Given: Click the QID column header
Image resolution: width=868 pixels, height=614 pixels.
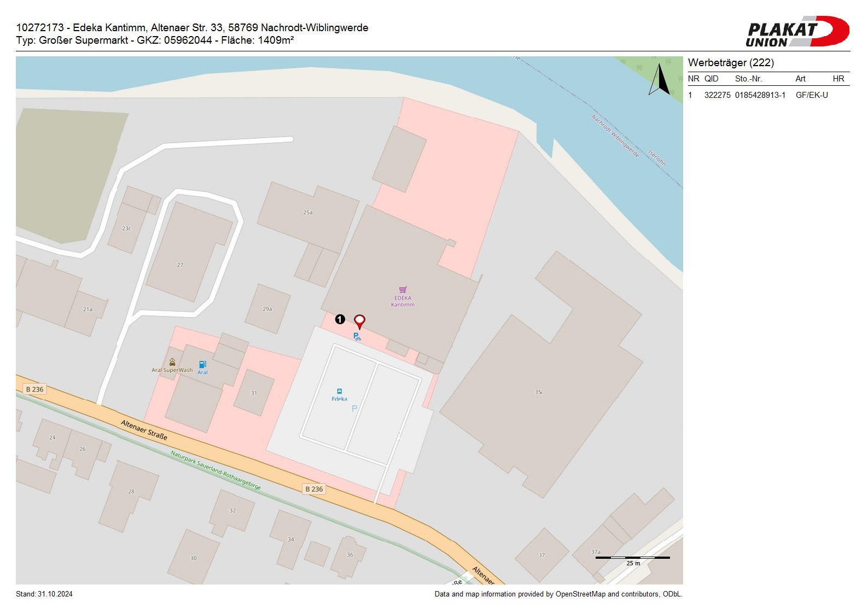Looking at the screenshot, I should pyautogui.click(x=711, y=79).
